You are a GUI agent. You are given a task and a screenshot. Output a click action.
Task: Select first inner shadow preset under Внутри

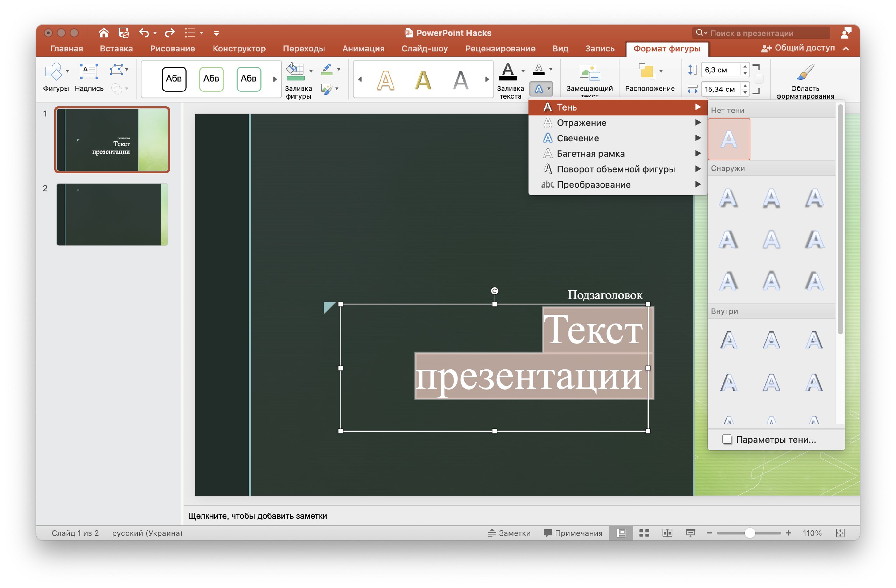coord(729,340)
